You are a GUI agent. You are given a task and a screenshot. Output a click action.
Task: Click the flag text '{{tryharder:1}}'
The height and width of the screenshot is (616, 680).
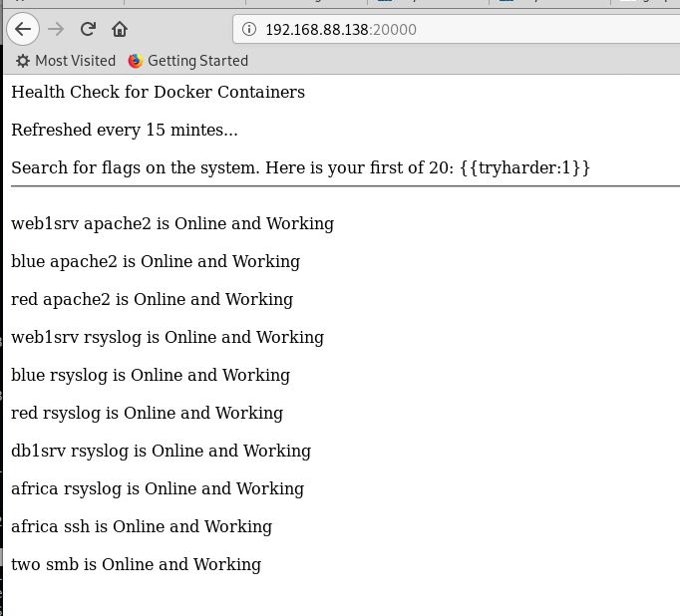coord(524,167)
